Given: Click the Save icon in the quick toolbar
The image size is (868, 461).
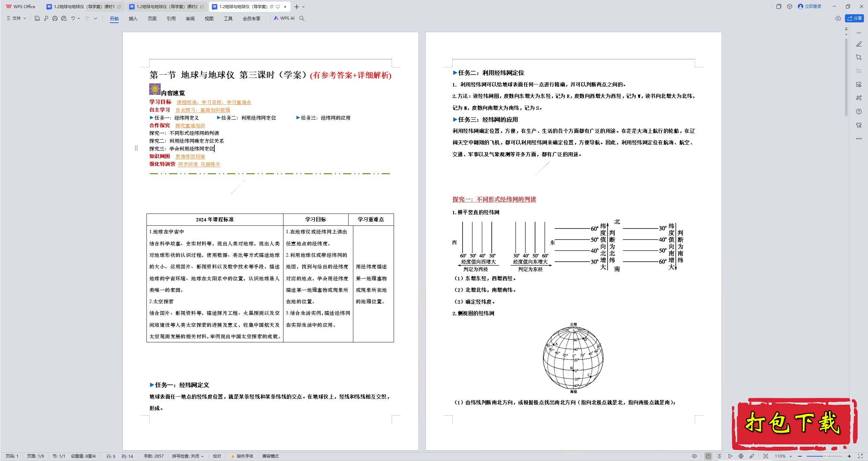Looking at the screenshot, I should tap(37, 18).
